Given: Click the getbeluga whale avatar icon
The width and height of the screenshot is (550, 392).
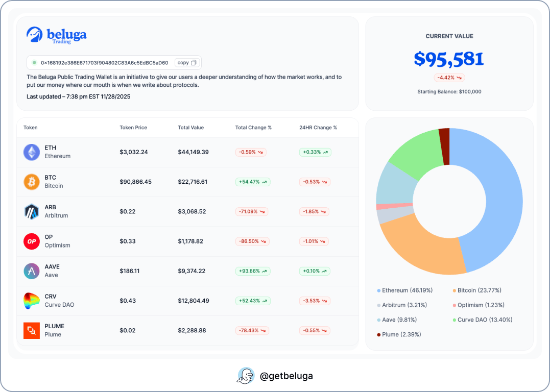Looking at the screenshot, I should (246, 376).
